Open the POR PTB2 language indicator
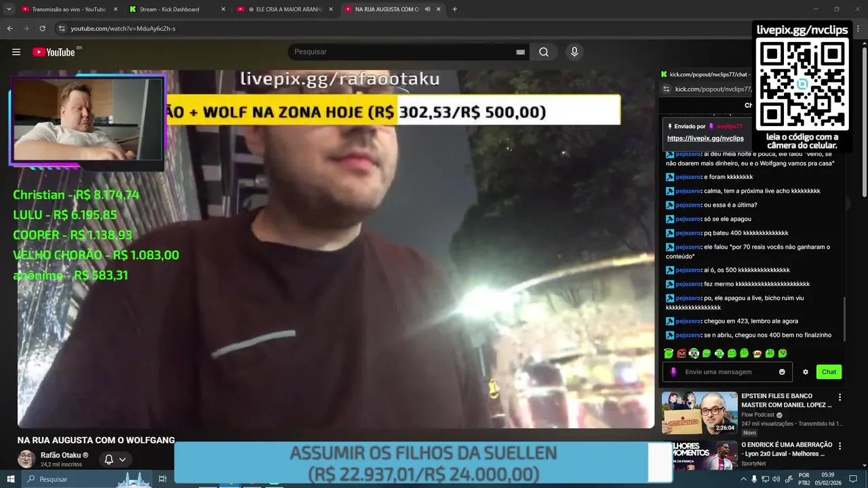 pyautogui.click(x=804, y=479)
